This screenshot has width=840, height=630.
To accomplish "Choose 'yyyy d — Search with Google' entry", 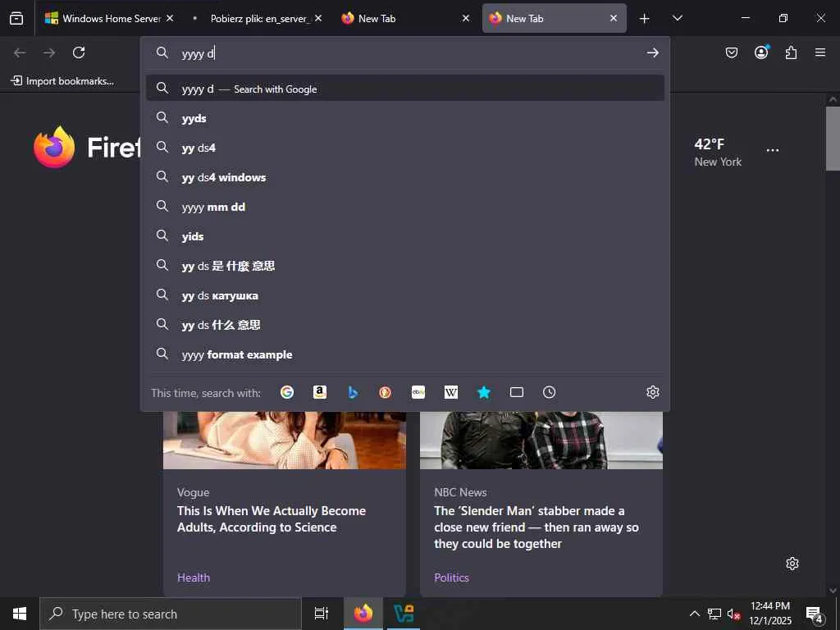I will point(405,89).
